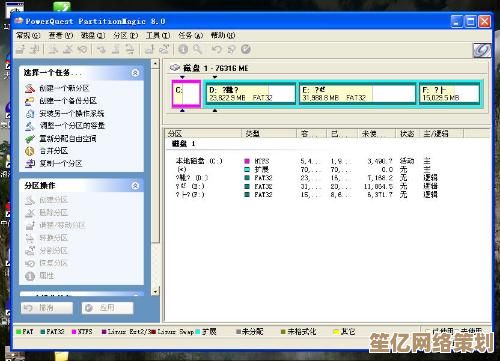Click the apply checkmark circle toolbar icon

pos(246,49)
